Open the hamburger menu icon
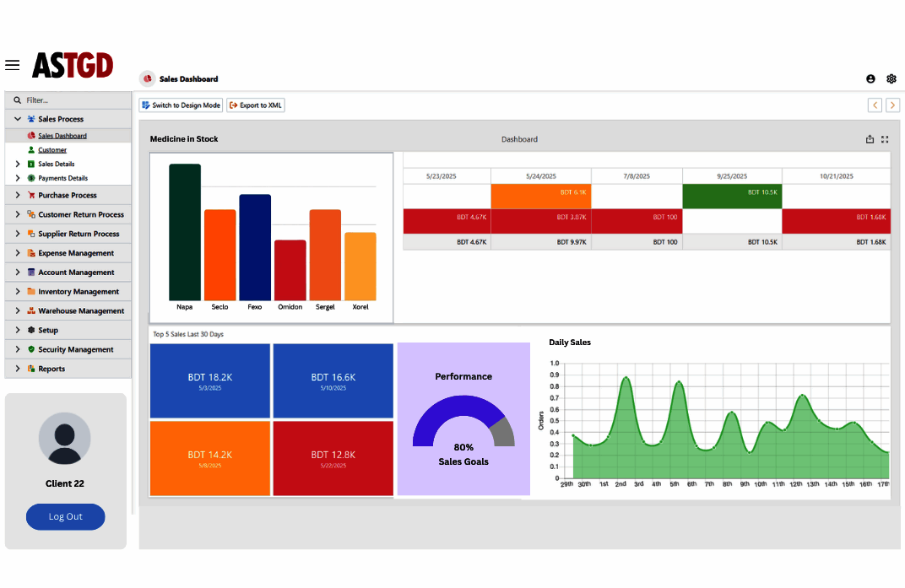The height and width of the screenshot is (588, 905). [12, 65]
